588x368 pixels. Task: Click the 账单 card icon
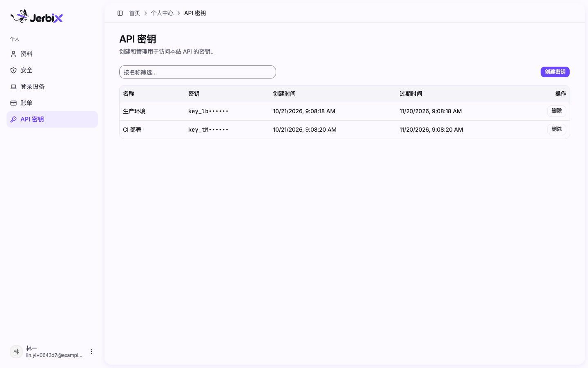13,103
